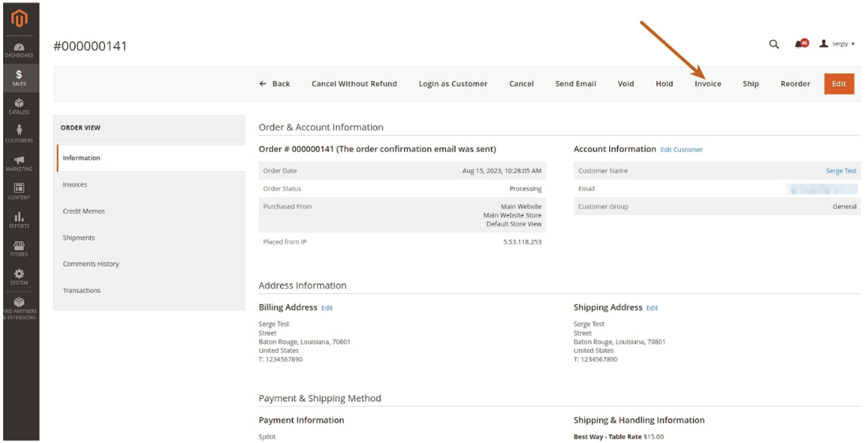Click the Default Store View text
Screen dimensions: 868x443
[514, 224]
